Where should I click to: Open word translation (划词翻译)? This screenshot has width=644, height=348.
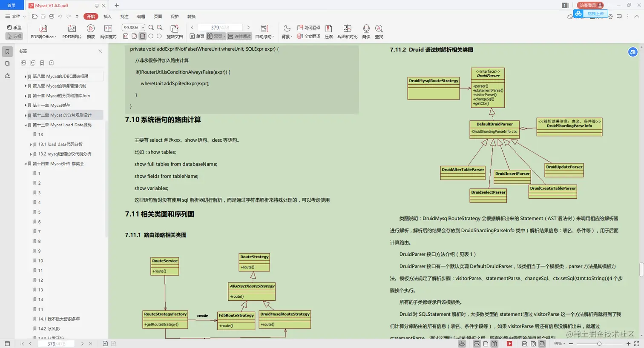[309, 28]
